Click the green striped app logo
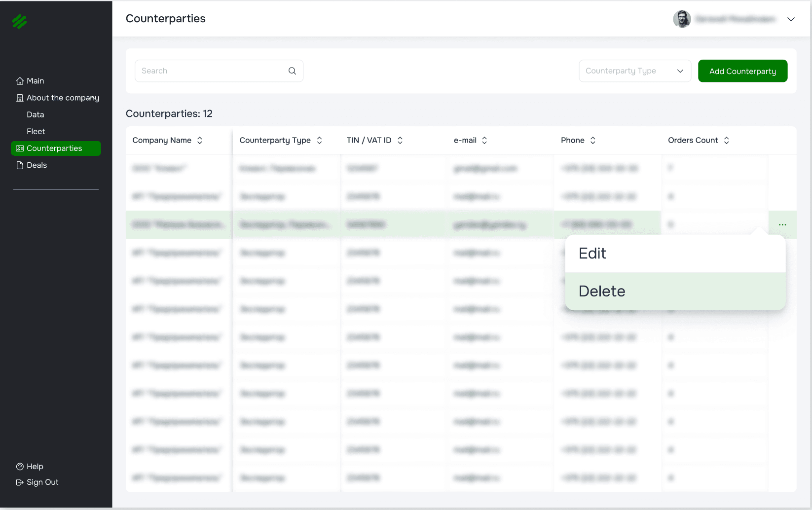The height and width of the screenshot is (510, 812). [x=19, y=22]
